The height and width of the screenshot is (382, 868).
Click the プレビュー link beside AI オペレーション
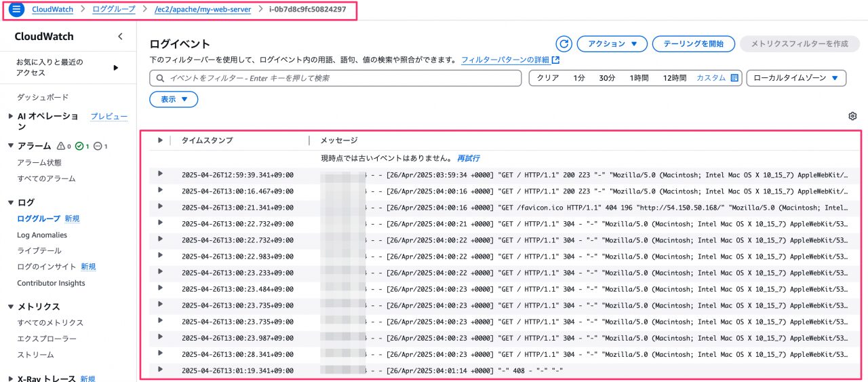pyautogui.click(x=109, y=117)
